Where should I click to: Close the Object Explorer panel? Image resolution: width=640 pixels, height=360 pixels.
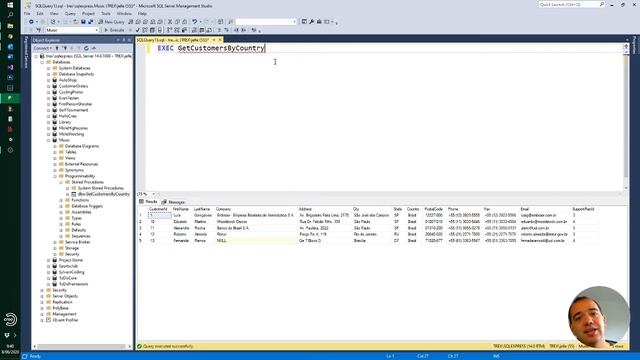[129, 40]
